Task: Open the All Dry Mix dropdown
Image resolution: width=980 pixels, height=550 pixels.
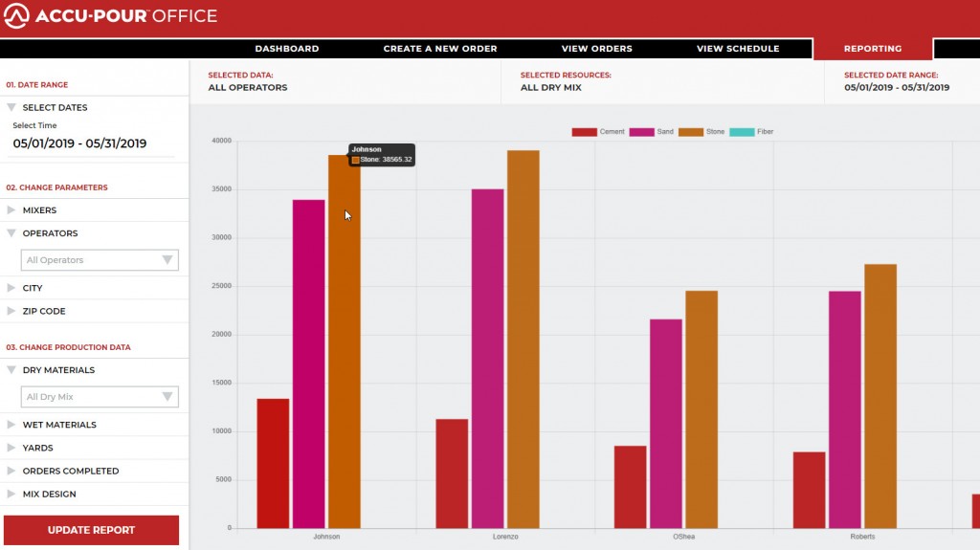Action: click(x=100, y=397)
